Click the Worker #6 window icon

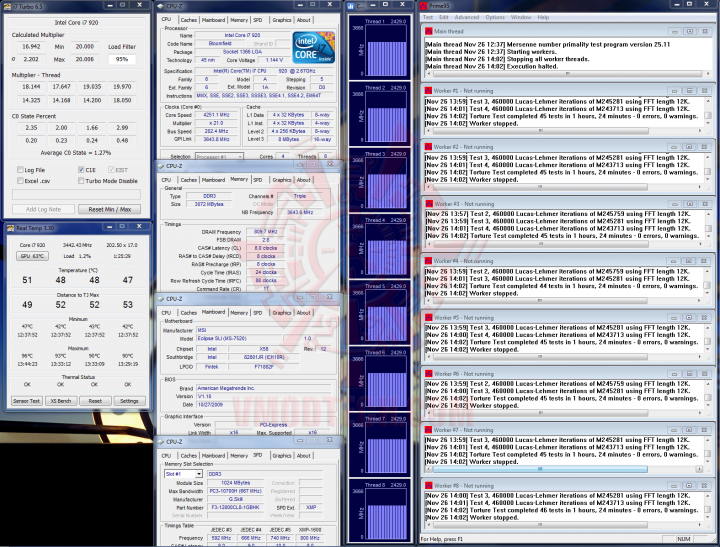pyautogui.click(x=428, y=374)
